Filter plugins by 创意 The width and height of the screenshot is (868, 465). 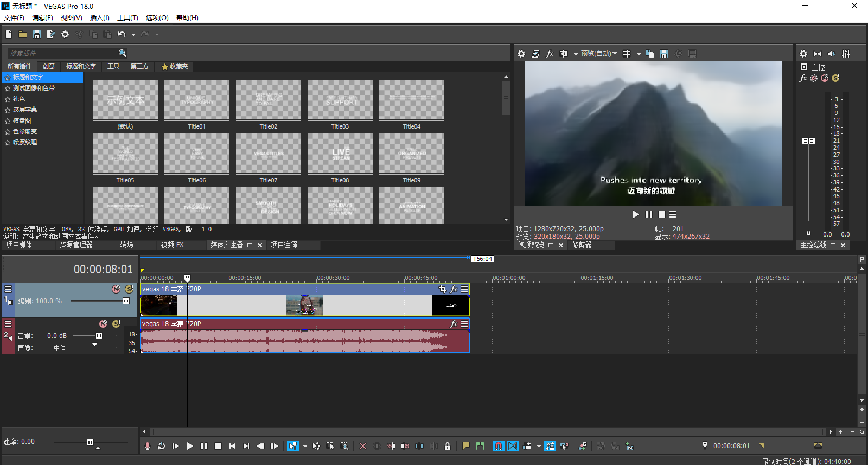(x=49, y=66)
